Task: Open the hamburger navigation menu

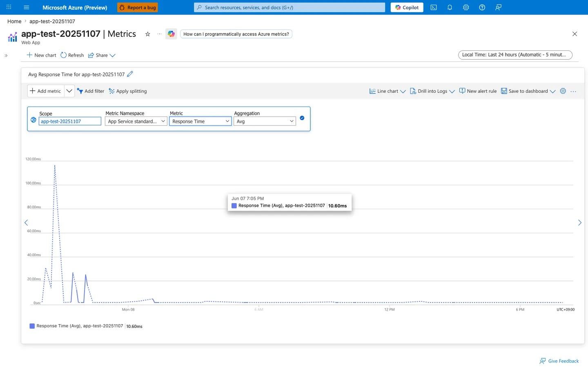Action: [27, 7]
